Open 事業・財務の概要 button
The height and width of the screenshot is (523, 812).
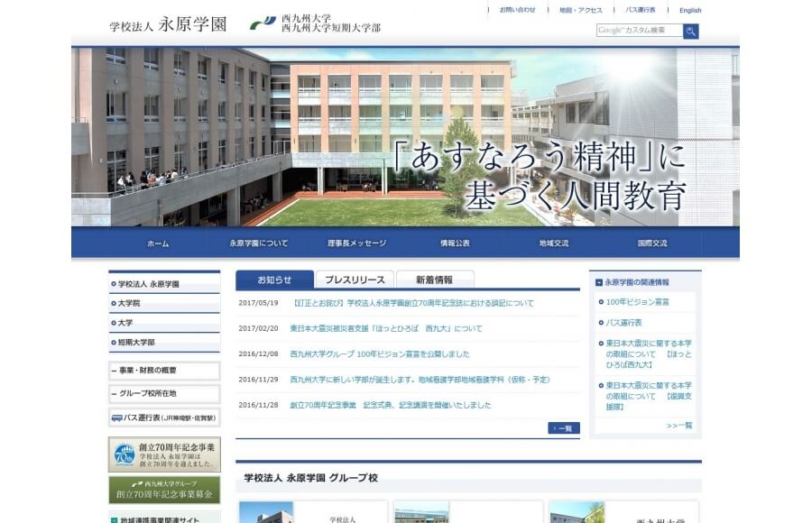point(164,371)
